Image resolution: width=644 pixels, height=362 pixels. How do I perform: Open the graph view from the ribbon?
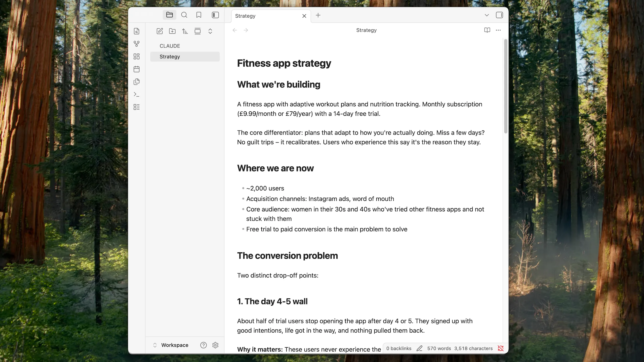pos(137,44)
